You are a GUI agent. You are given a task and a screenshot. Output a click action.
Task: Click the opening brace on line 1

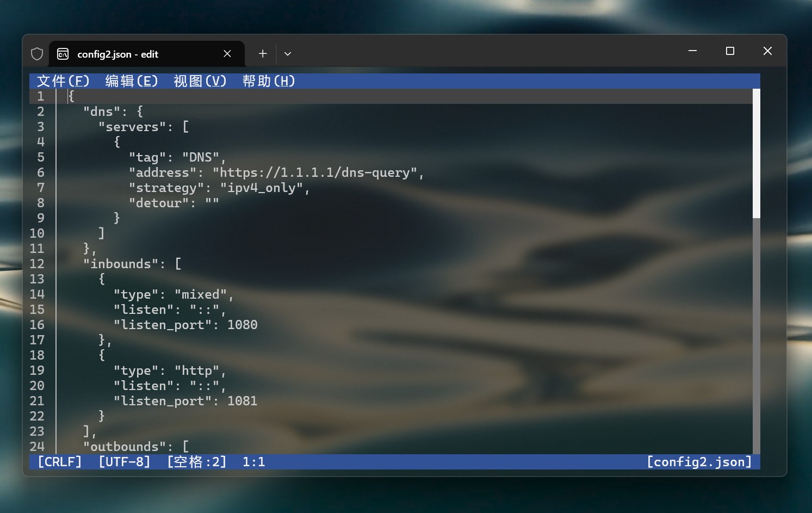[71, 96]
